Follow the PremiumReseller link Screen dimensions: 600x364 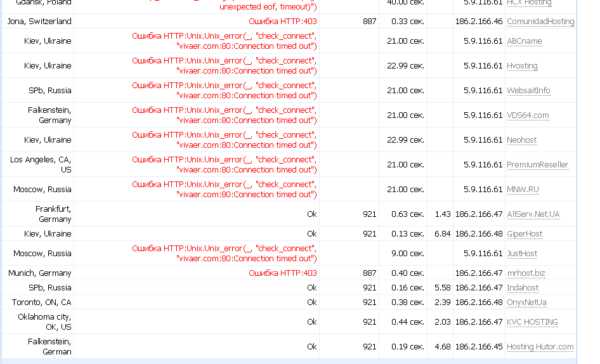[x=537, y=165]
